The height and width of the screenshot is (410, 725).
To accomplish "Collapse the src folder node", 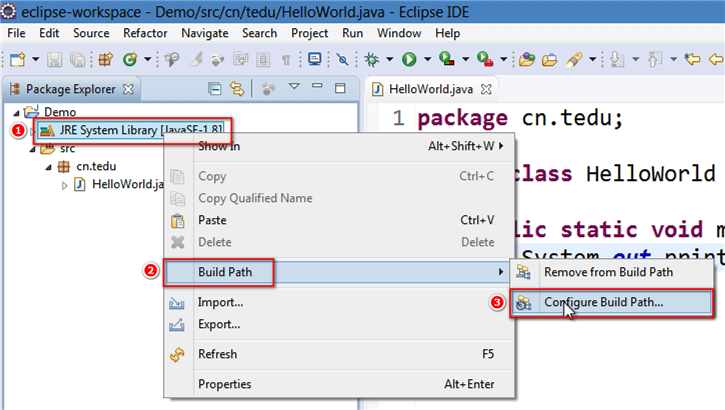I will coord(32,149).
